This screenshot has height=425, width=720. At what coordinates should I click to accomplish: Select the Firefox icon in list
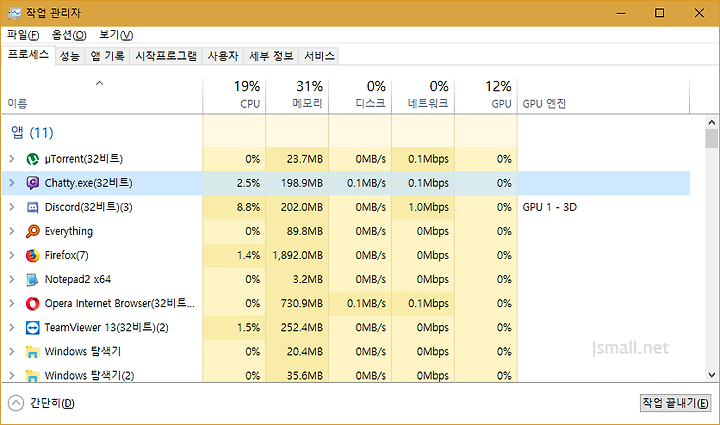32,255
